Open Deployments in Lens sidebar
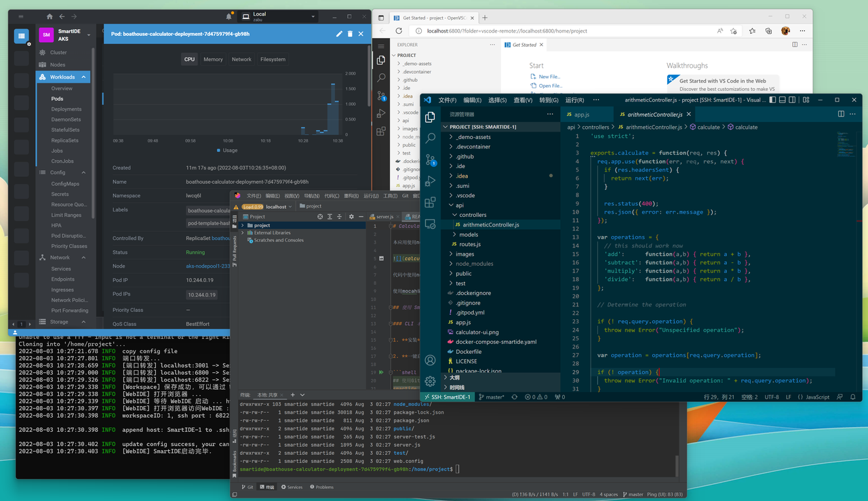 click(x=66, y=109)
